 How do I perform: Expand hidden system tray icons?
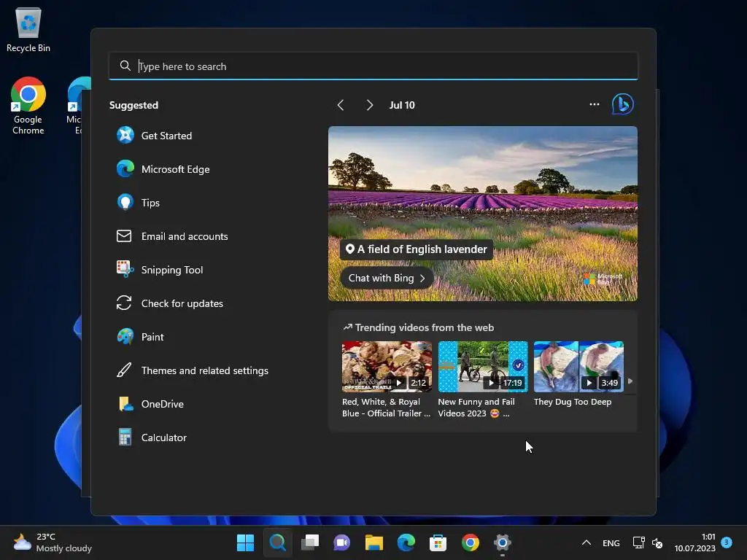coord(587,542)
